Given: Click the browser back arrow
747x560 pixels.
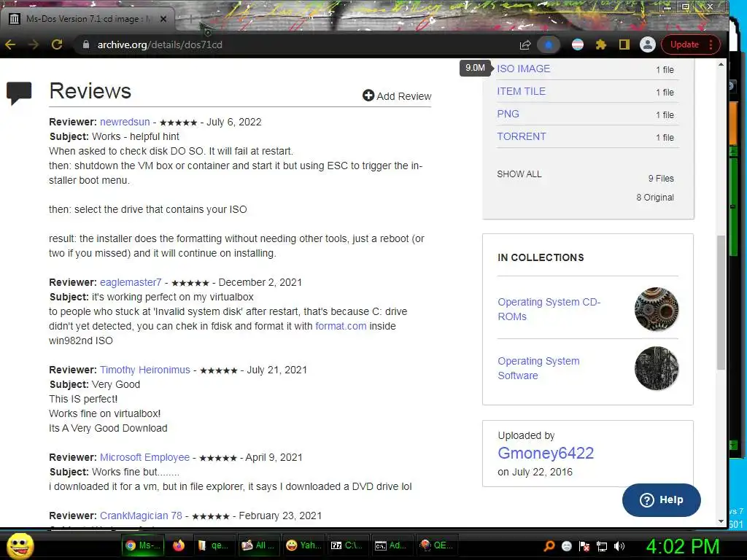Looking at the screenshot, I should [x=10, y=44].
